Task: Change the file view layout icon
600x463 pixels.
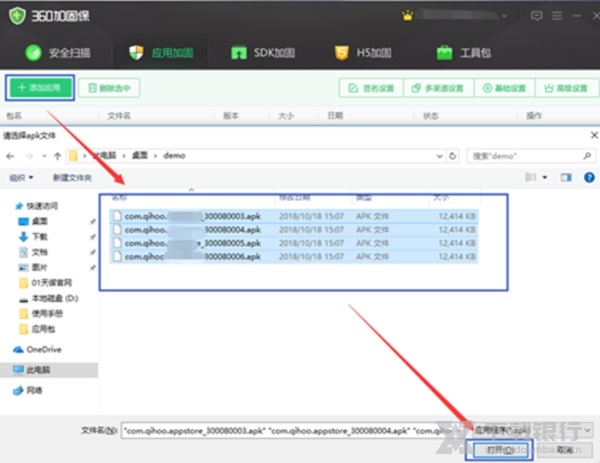Action: pyautogui.click(x=531, y=177)
